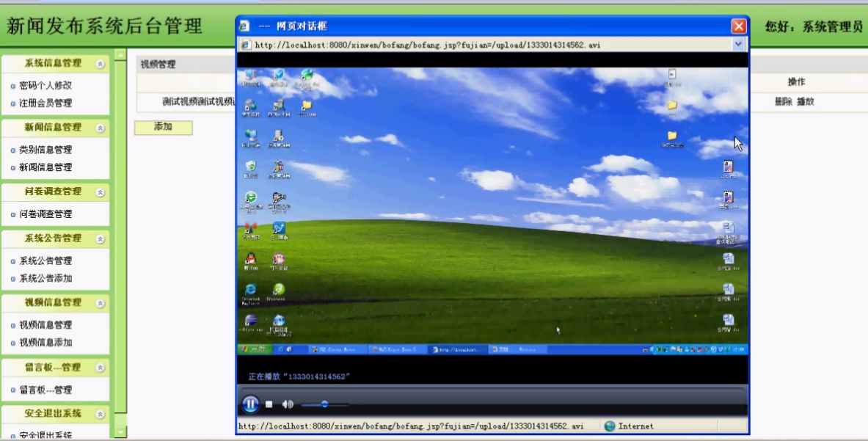This screenshot has height=441, width=868.
Task: Open 类别信息管理 in the sidebar
Action: (x=45, y=150)
